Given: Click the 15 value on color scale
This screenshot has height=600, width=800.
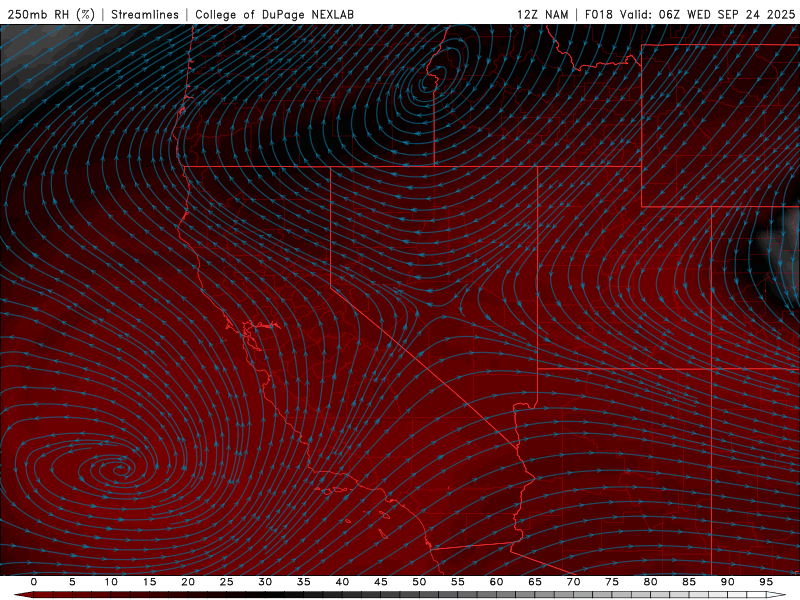Looking at the screenshot, I should (x=149, y=582).
